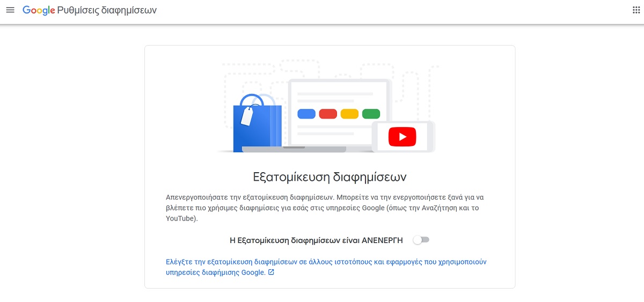The image size is (644, 302).
Task: Click the 'Εξατομίκευση διαφημίσεων' card heading
Action: pos(330,176)
